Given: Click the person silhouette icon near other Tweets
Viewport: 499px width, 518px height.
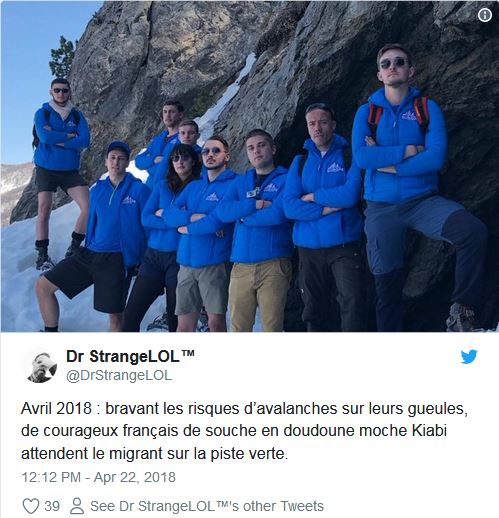Looking at the screenshot, I should pyautogui.click(x=77, y=506).
